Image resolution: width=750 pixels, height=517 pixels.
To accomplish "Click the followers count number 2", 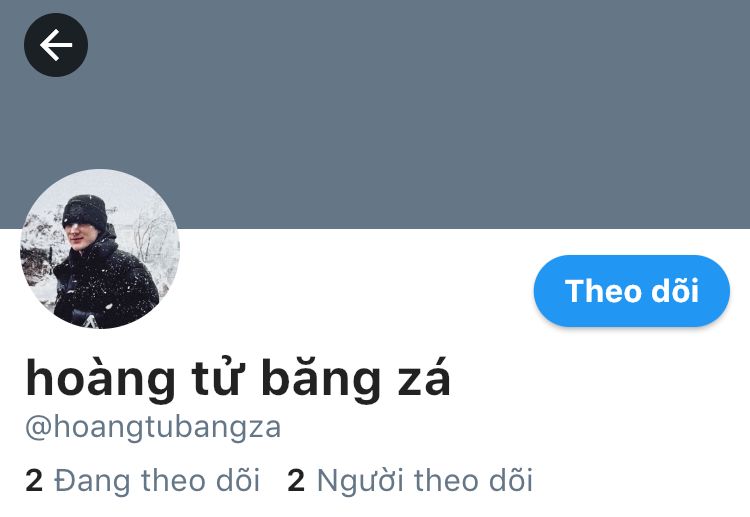I will (x=296, y=481).
